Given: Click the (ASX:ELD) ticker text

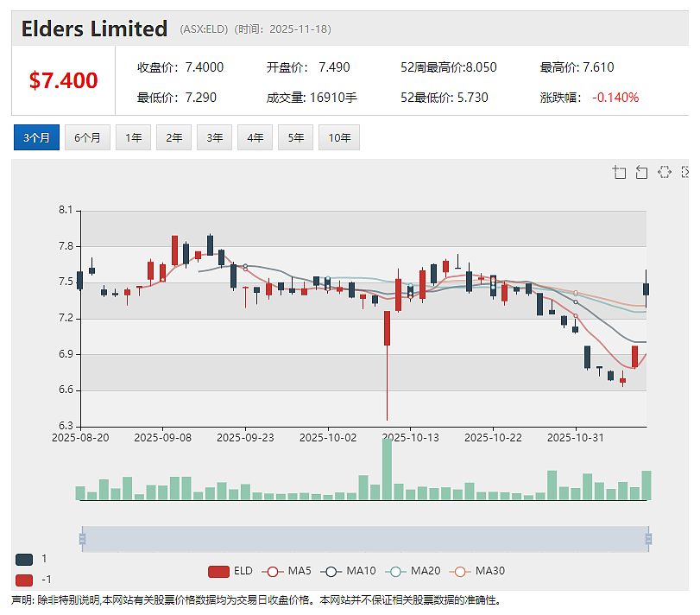Looking at the screenshot, I should coord(204,29).
